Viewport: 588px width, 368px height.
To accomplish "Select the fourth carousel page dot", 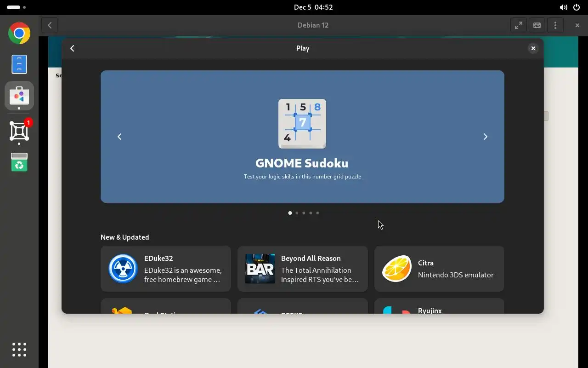I will coord(311,213).
